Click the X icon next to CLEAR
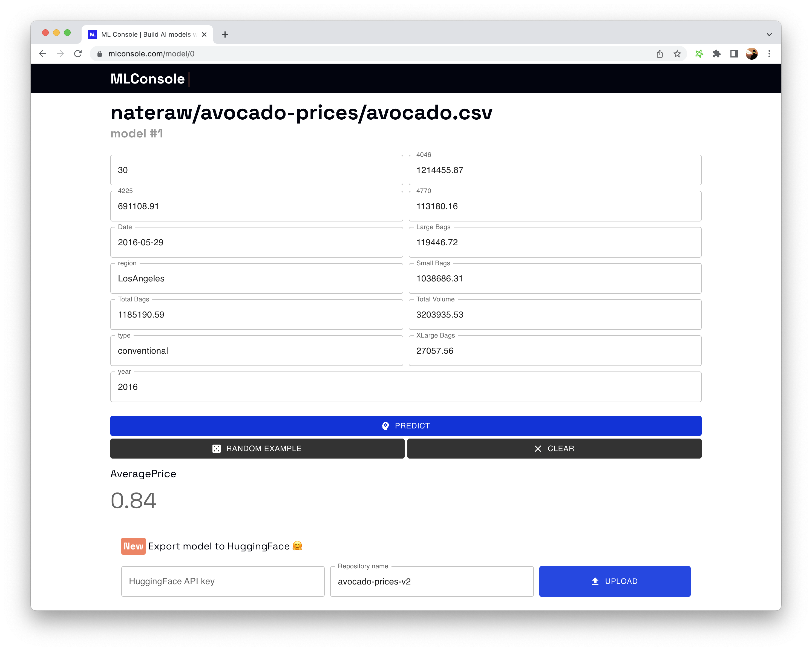 click(x=538, y=448)
